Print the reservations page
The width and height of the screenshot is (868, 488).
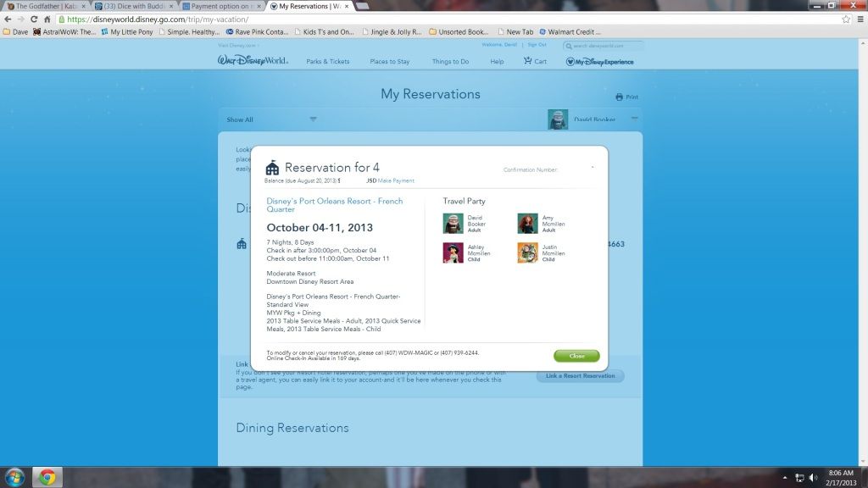(x=626, y=97)
